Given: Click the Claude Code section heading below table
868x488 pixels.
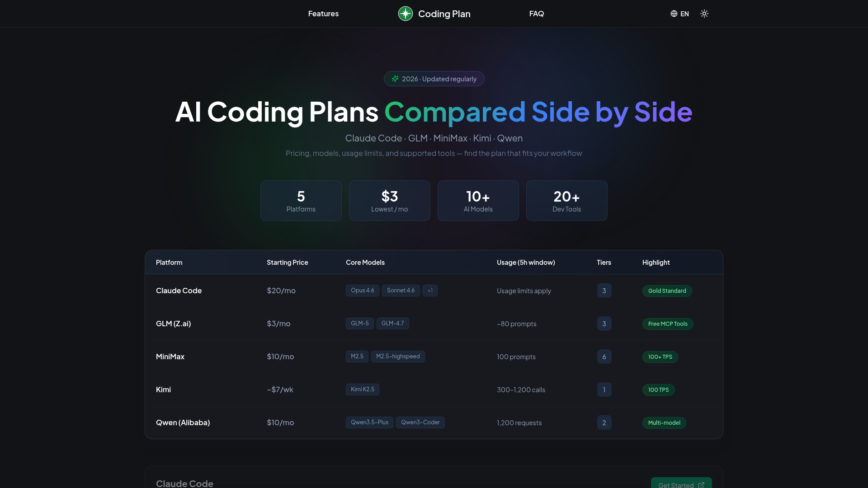Looking at the screenshot, I should click(184, 483).
